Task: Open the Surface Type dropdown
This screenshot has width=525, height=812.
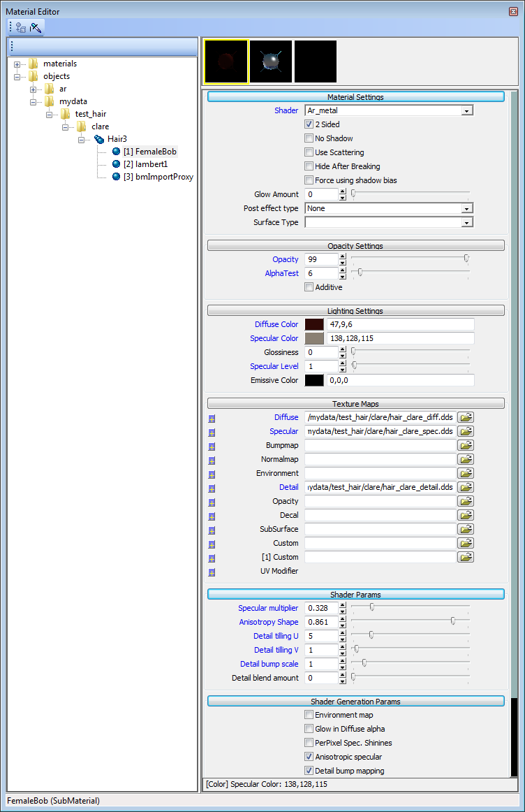Action: [467, 223]
